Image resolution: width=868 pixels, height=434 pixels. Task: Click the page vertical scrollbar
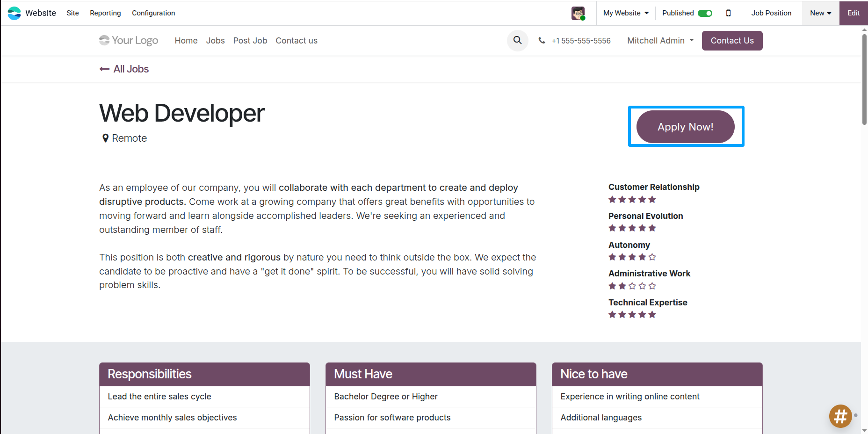click(864, 80)
